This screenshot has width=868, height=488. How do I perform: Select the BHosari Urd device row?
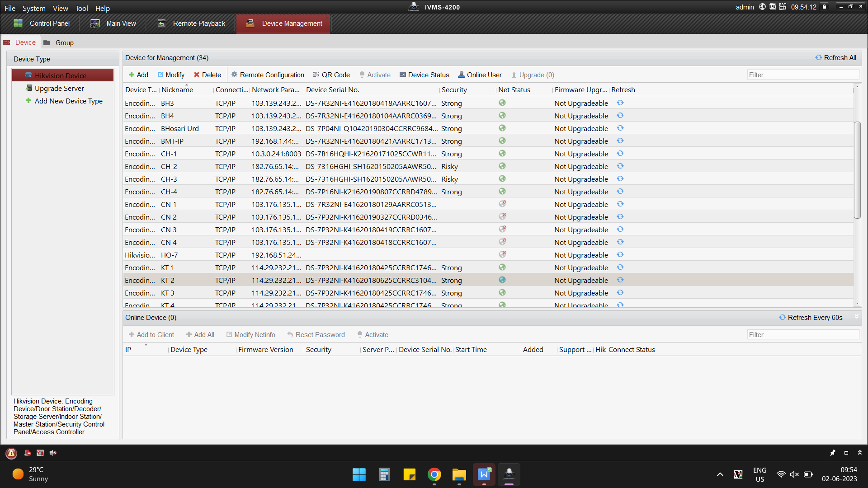click(488, 128)
